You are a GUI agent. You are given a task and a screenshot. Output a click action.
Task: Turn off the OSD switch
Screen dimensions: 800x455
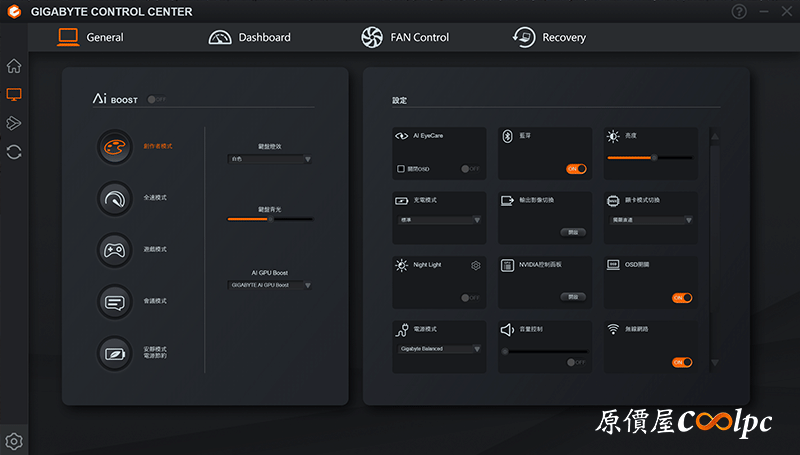(682, 298)
